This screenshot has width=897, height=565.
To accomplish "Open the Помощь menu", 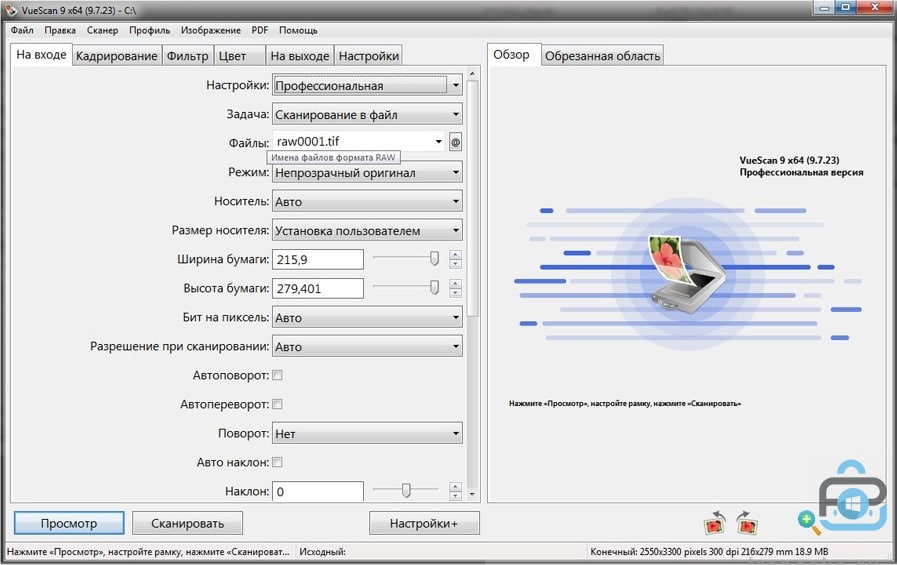I will [298, 30].
